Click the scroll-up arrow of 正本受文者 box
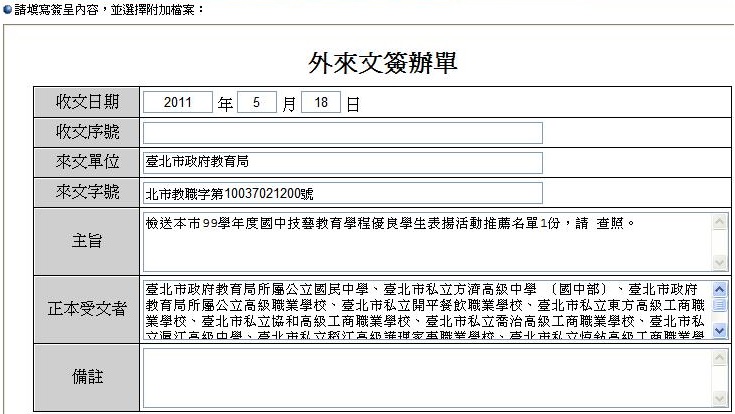This screenshot has width=735, height=414. [x=720, y=289]
